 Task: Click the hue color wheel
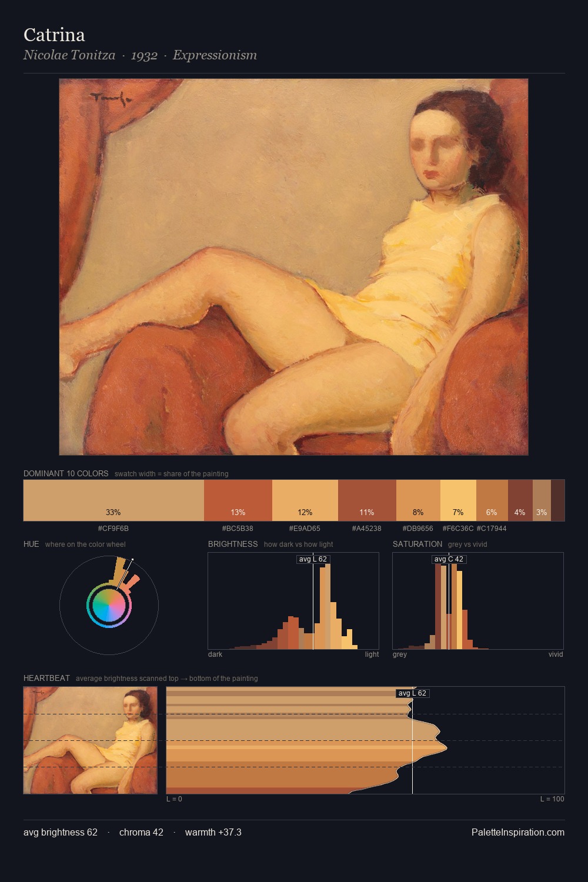coord(109,604)
